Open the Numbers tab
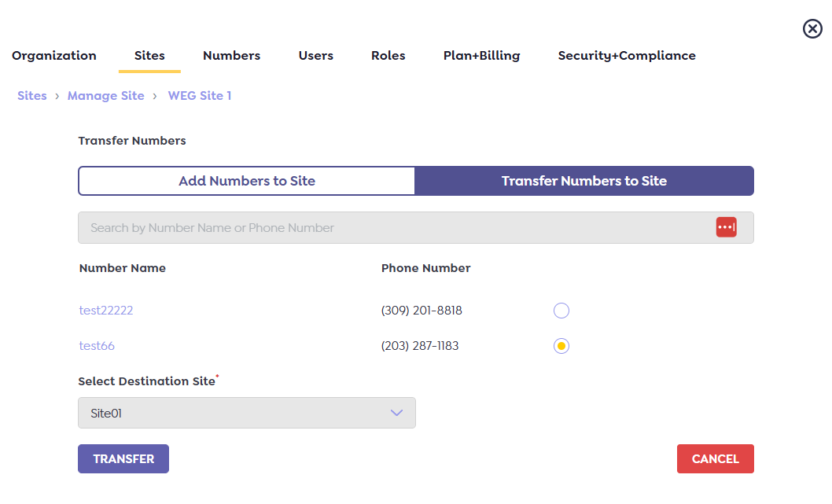The width and height of the screenshot is (832, 504). point(231,56)
